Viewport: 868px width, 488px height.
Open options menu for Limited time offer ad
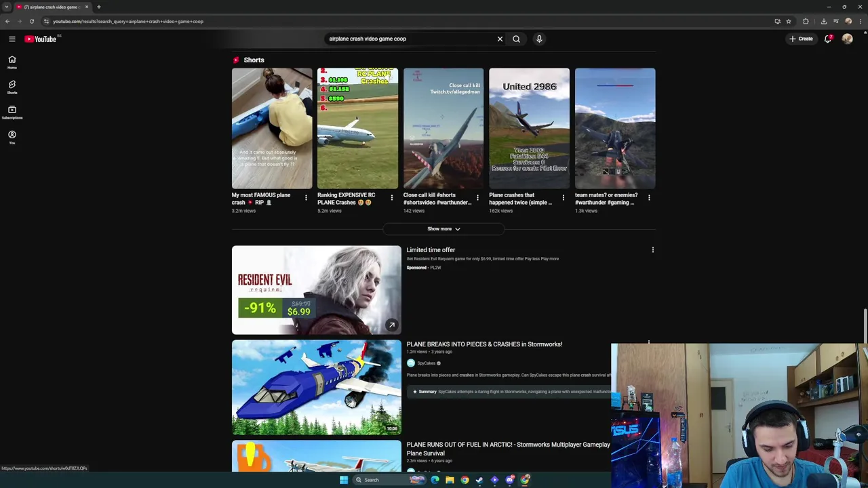click(x=653, y=250)
